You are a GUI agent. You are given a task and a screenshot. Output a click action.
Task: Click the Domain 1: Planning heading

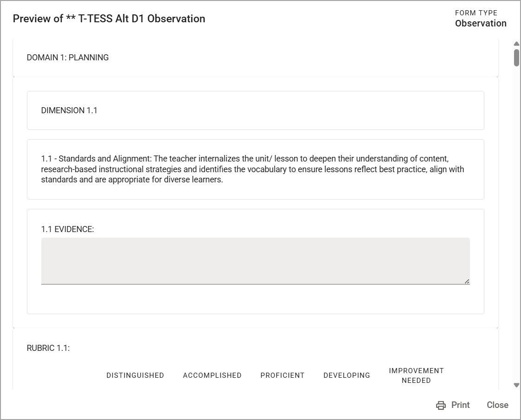point(67,58)
